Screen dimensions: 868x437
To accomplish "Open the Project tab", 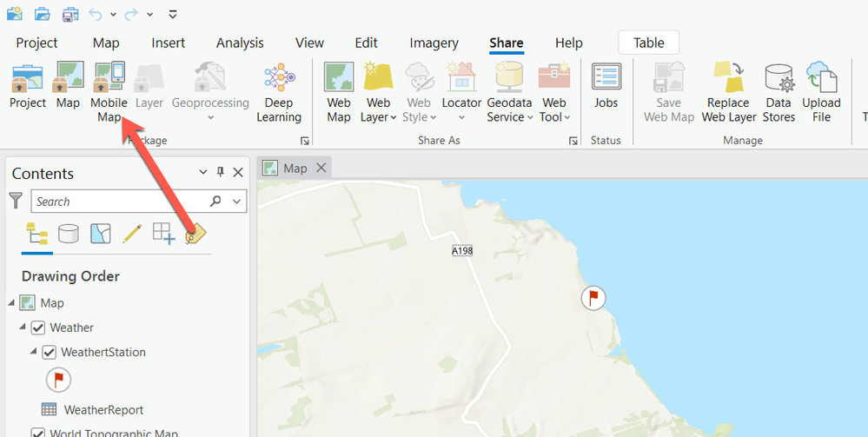I will [37, 43].
